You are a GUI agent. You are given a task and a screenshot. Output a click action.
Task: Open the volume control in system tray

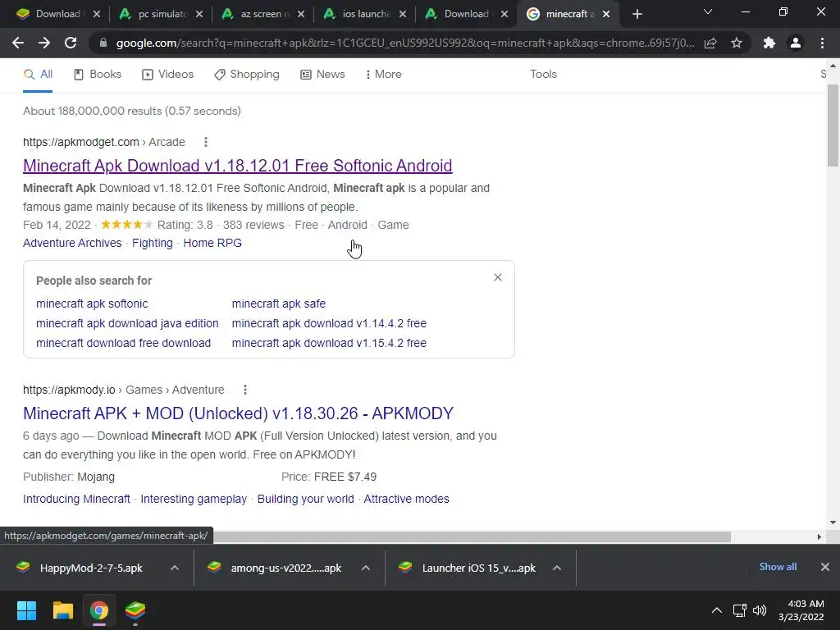click(x=759, y=610)
